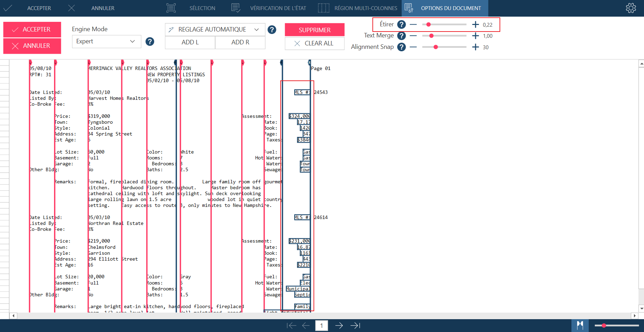Click the Région multi-colonnes icon
Image resolution: width=644 pixels, height=332 pixels.
pos(324,8)
